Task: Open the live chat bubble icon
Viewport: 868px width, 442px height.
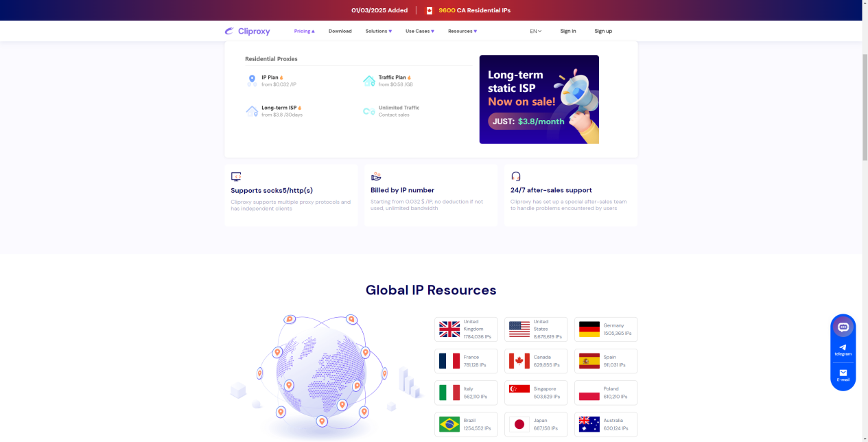Action: (x=843, y=327)
